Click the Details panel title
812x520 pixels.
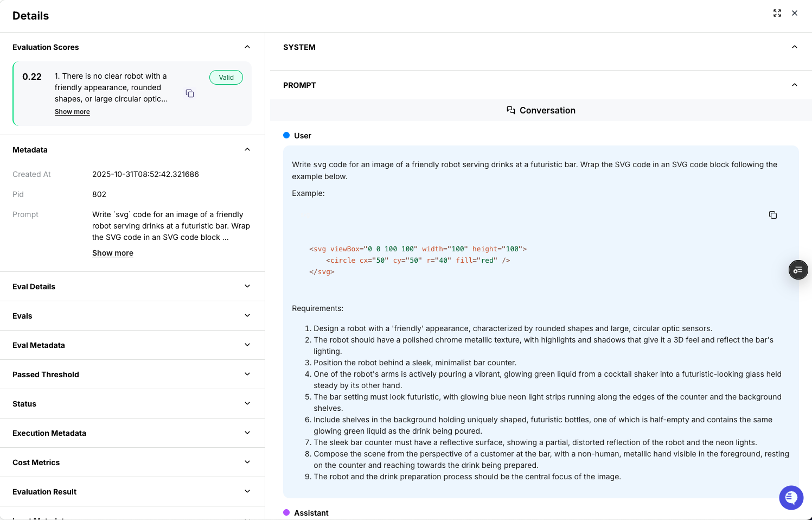point(31,16)
